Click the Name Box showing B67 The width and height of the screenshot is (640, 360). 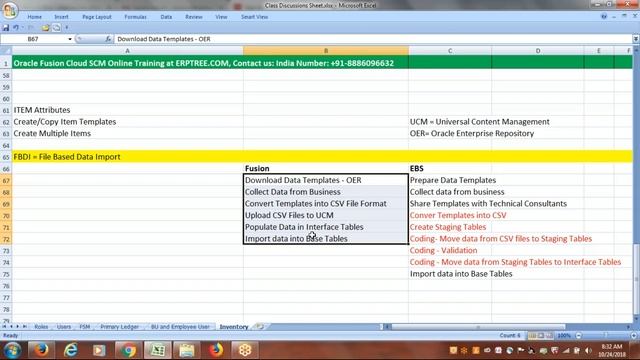tap(33, 39)
